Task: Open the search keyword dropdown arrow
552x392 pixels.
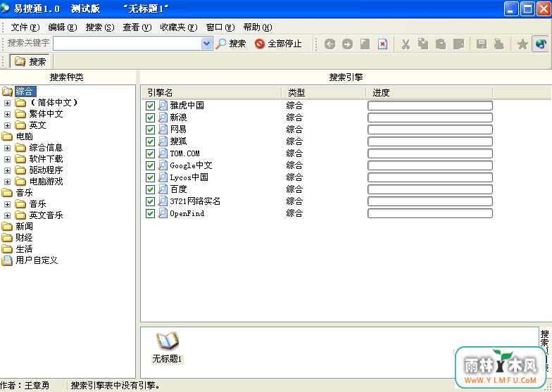Action: 207,44
